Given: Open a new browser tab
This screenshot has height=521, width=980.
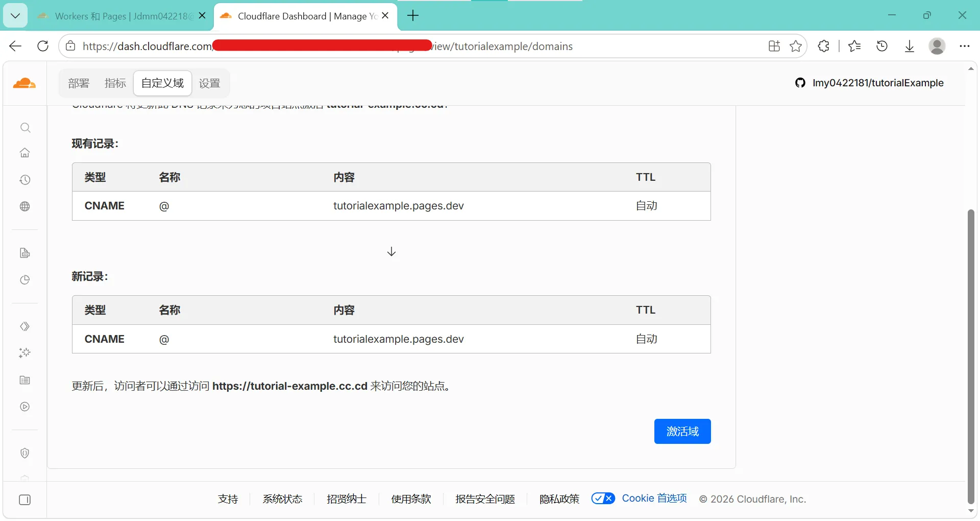Looking at the screenshot, I should click(413, 16).
